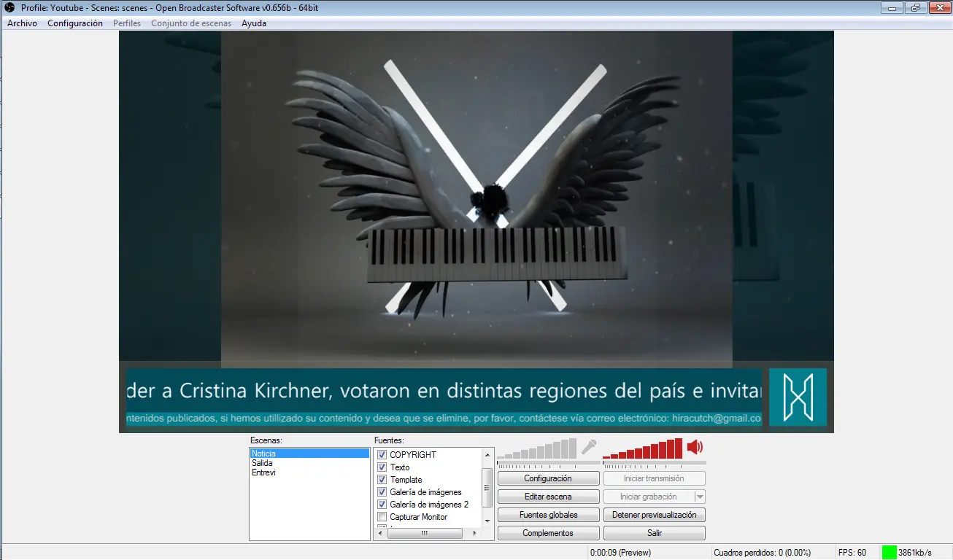The width and height of the screenshot is (953, 560).
Task: Minimize the OBS window
Action: [x=892, y=8]
